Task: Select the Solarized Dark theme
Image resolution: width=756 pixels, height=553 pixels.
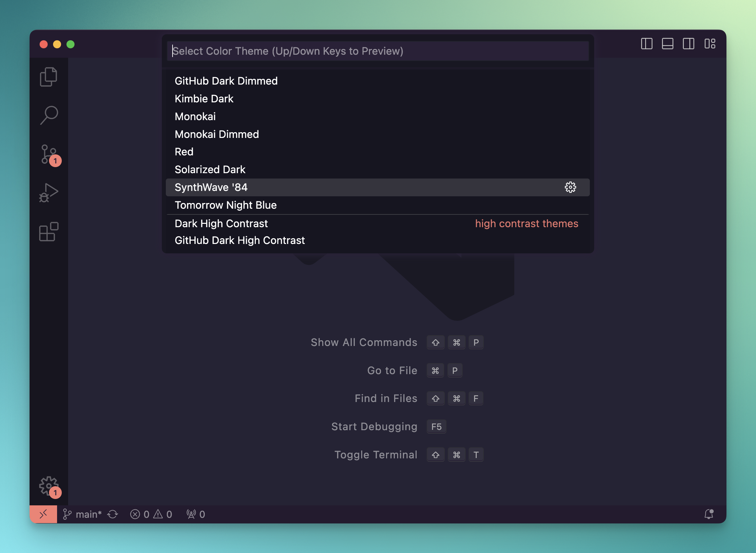Action: [x=210, y=169]
